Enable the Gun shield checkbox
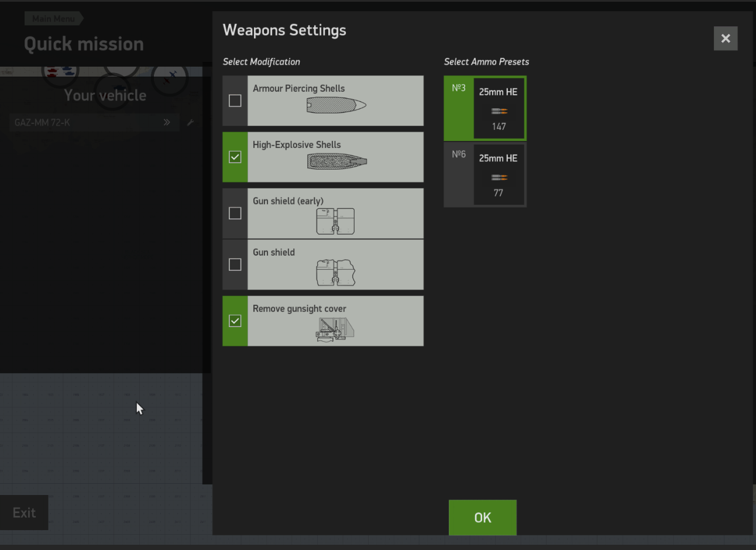Image resolution: width=756 pixels, height=550 pixels. (x=235, y=264)
